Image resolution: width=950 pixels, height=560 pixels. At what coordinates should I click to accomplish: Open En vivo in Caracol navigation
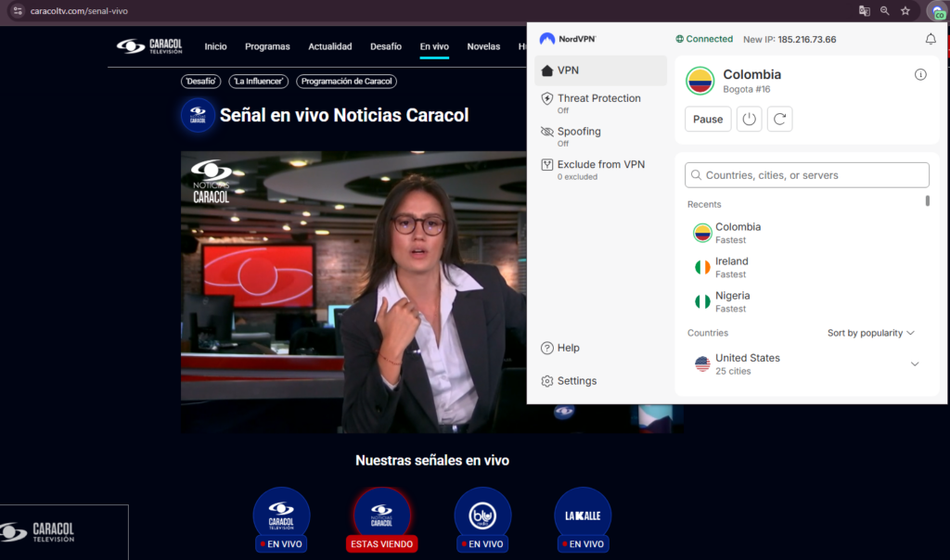point(434,46)
